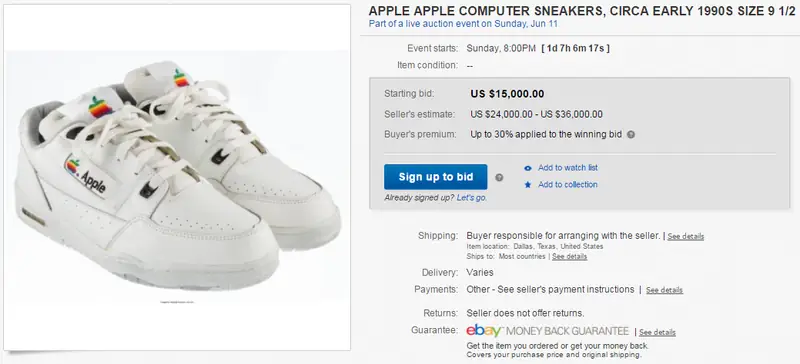Click the listing title heading

(x=582, y=11)
